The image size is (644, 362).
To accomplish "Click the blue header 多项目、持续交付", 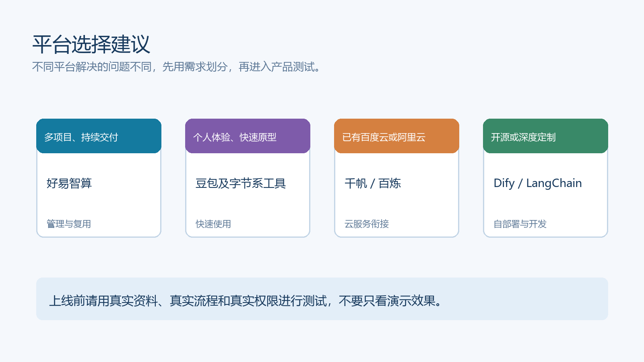I will coord(99,136).
